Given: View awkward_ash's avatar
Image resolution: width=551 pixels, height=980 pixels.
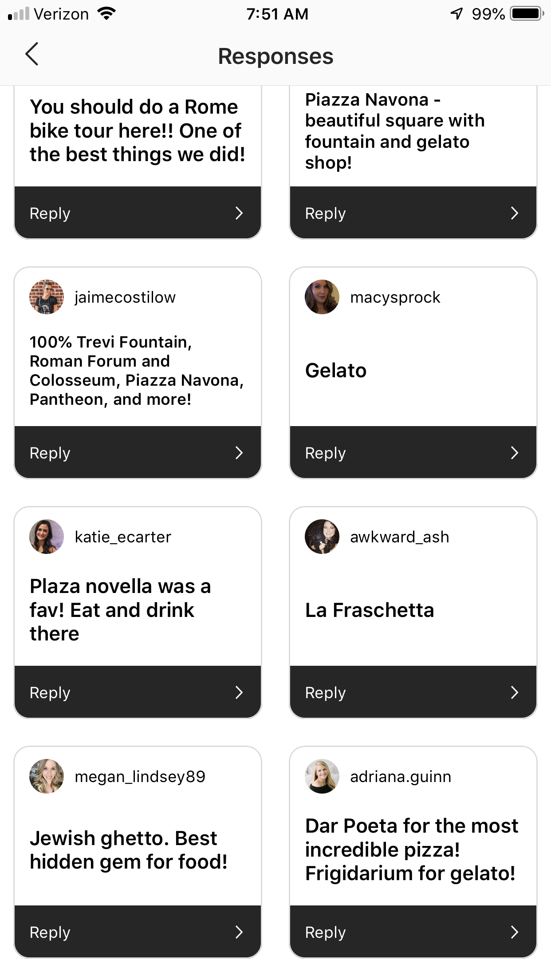Looking at the screenshot, I should click(322, 537).
